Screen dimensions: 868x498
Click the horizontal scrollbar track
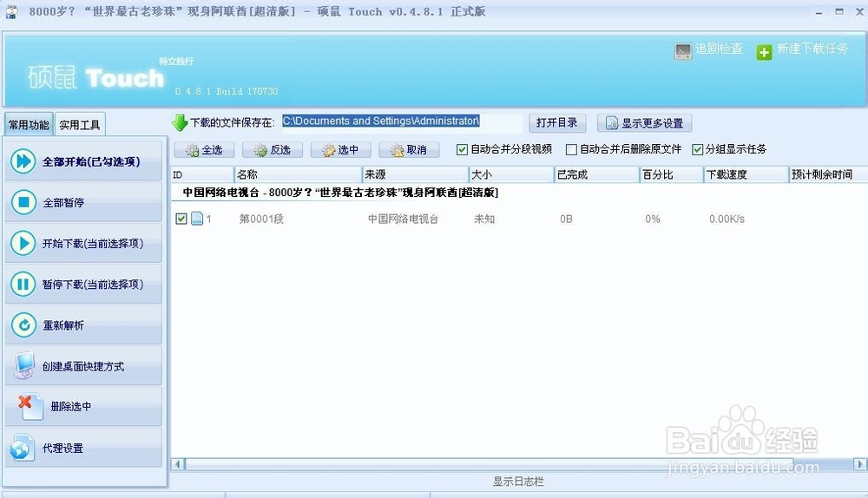(x=518, y=464)
